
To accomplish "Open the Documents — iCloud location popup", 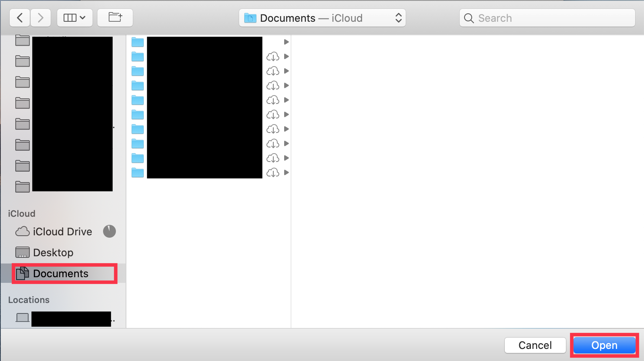I will tap(322, 18).
